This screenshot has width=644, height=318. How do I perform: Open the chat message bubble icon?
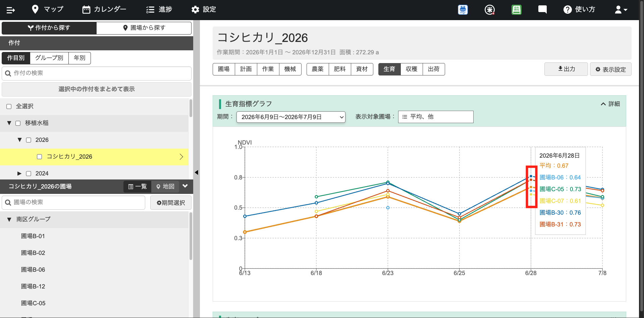click(542, 9)
